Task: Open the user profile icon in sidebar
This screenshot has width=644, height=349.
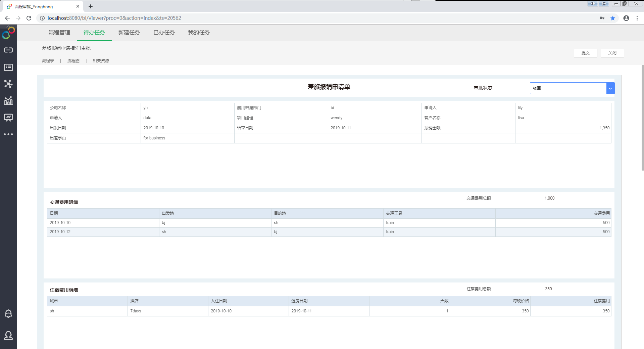Action: (x=8, y=335)
